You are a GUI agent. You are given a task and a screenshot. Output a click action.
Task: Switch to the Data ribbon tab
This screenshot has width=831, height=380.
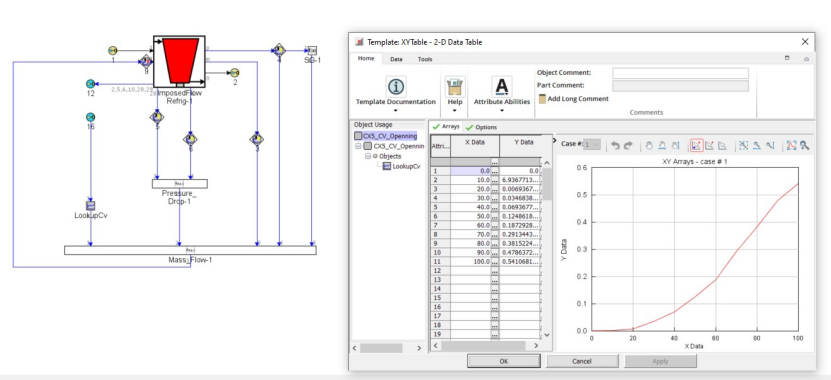click(x=396, y=59)
